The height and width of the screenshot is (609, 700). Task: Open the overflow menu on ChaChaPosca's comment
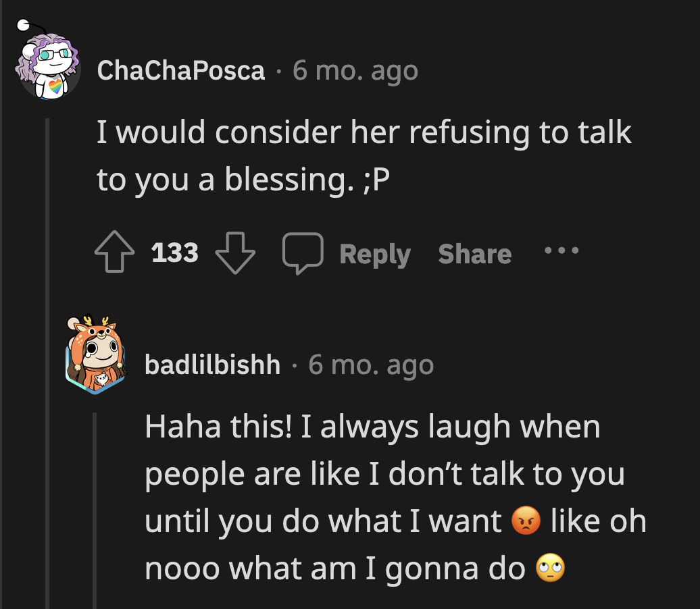(x=562, y=250)
